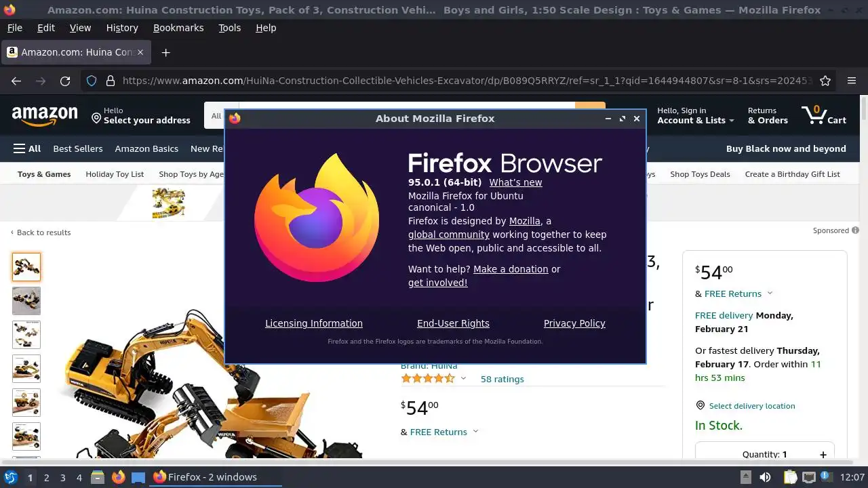This screenshot has width=868, height=488.
Task: Close the Amazon.com Huina tab
Action: pyautogui.click(x=140, y=52)
